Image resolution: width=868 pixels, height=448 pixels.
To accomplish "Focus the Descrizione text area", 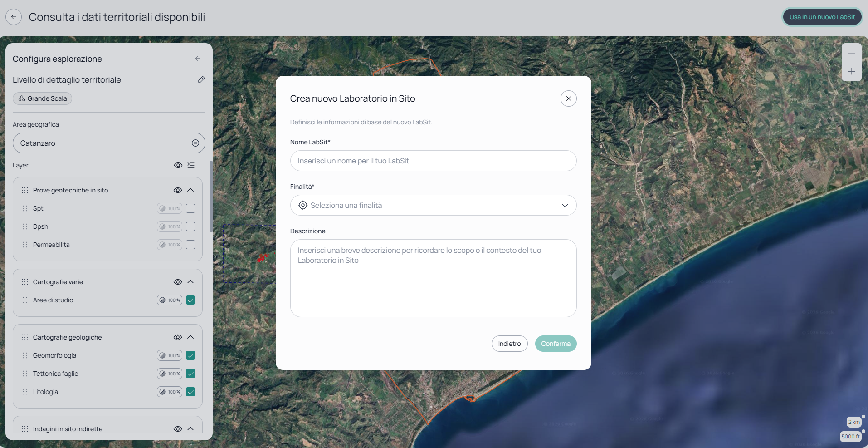I will pos(433,278).
